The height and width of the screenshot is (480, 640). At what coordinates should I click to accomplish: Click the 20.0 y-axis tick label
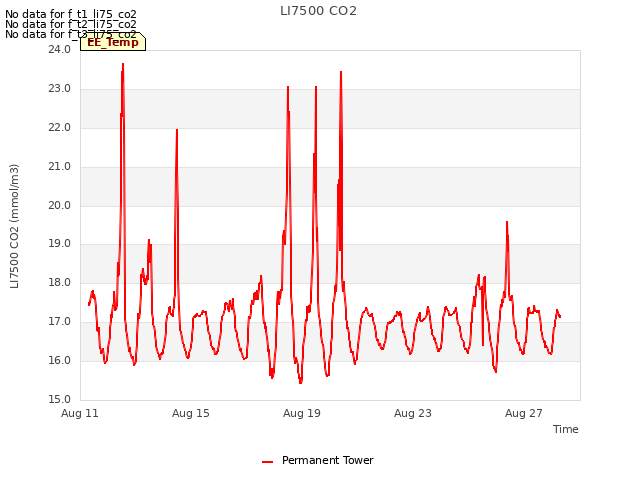(60, 205)
